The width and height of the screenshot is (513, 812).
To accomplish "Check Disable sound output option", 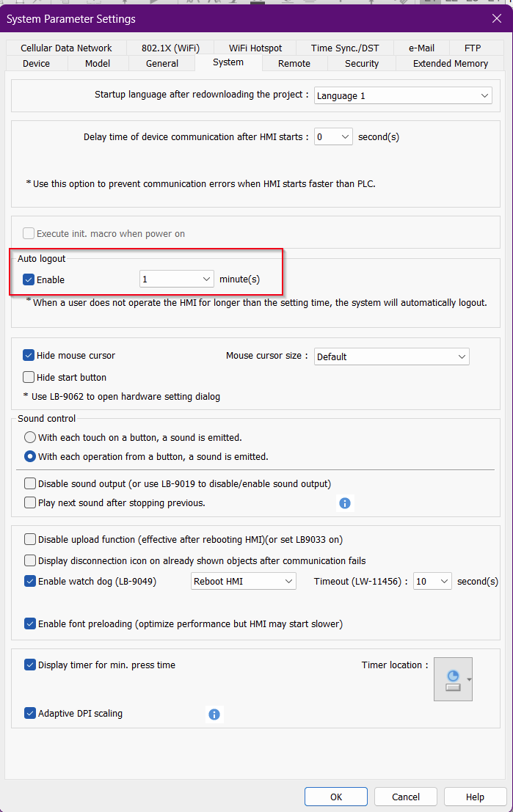I will pos(30,484).
